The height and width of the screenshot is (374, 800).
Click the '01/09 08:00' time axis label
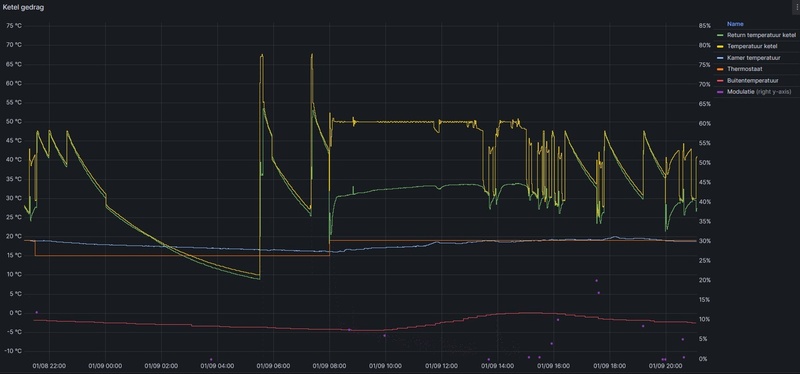coord(330,366)
